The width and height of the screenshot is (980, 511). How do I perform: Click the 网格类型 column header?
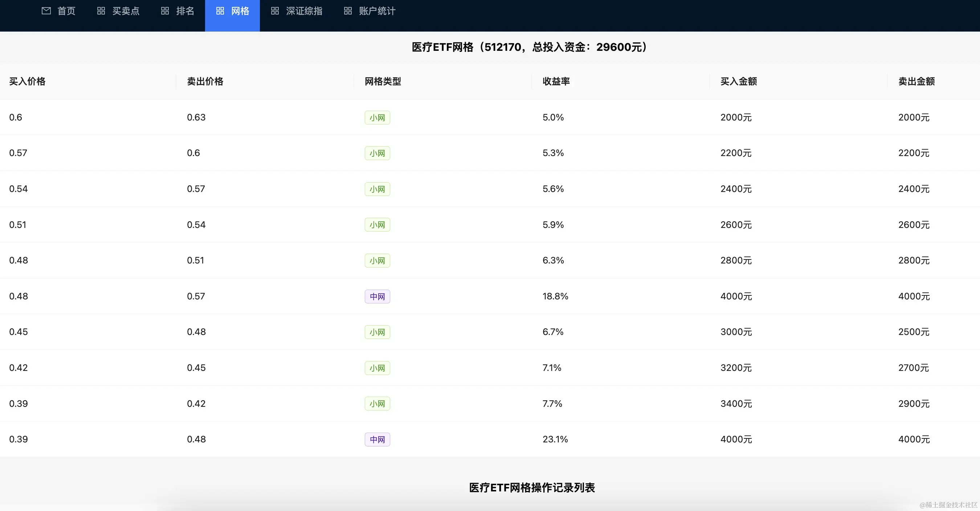(383, 81)
